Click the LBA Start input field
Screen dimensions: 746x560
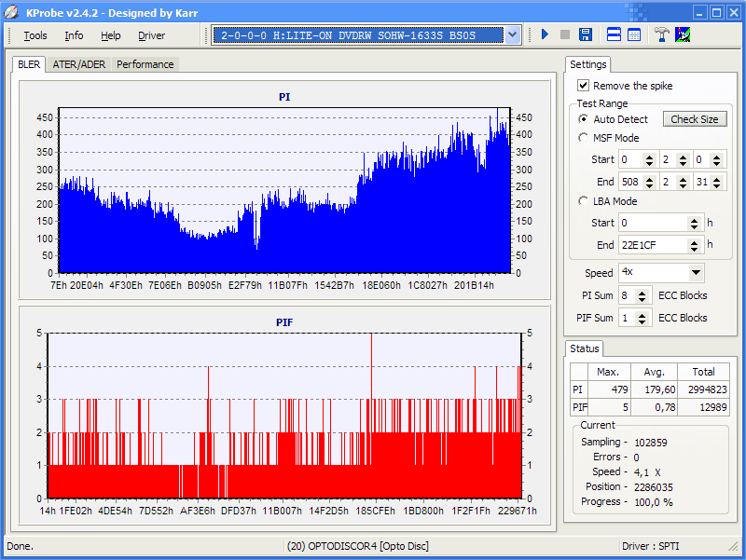[x=654, y=223]
